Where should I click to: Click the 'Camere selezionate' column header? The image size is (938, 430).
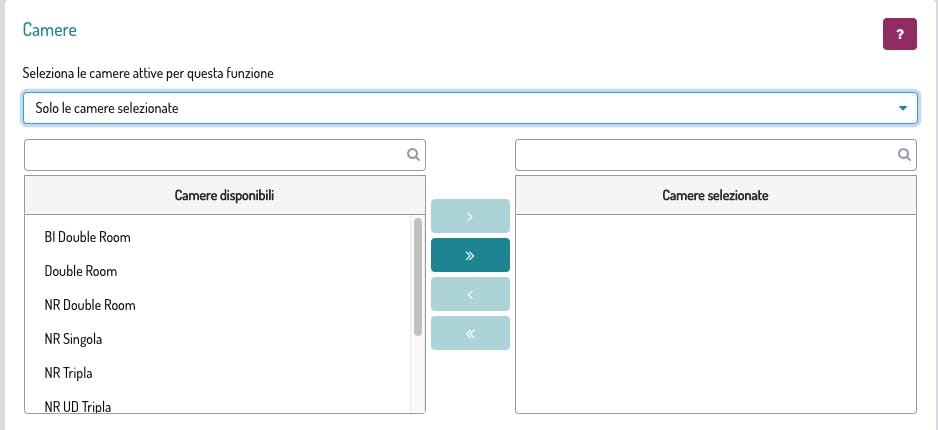point(715,196)
